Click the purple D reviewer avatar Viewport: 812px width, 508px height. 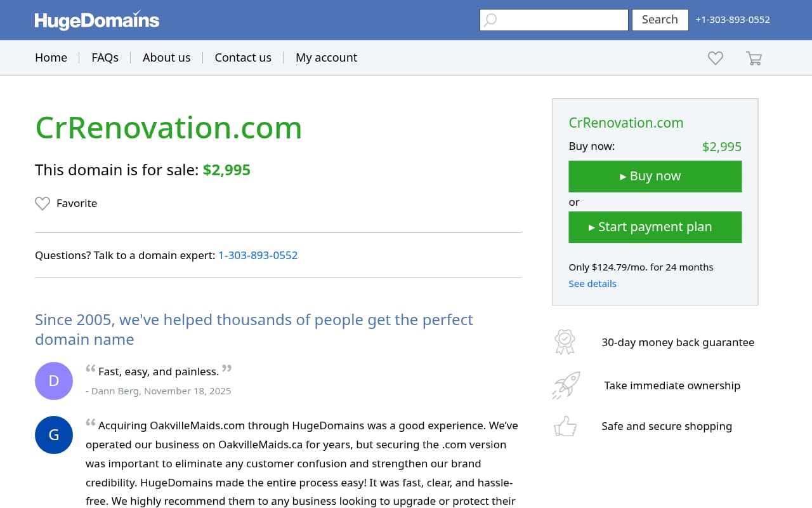54,381
